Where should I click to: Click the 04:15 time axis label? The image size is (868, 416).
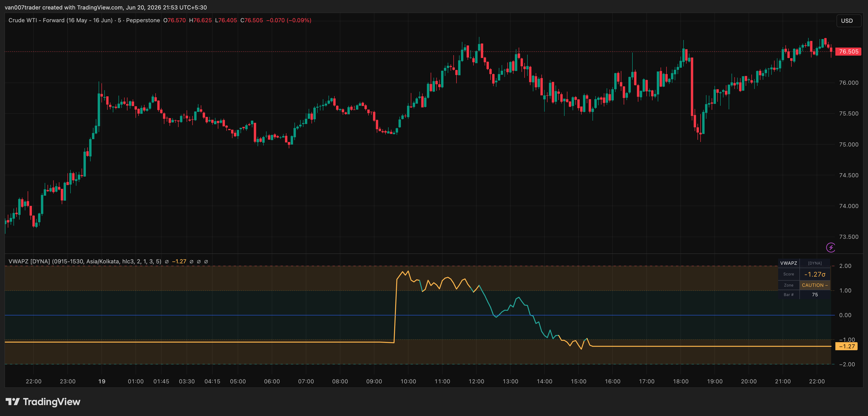[x=212, y=382]
